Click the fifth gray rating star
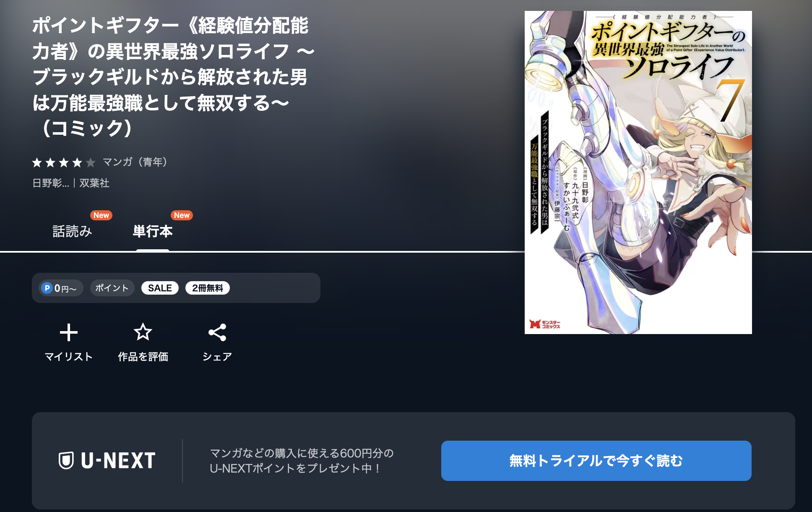Screen dimensions: 812x512 [91, 162]
